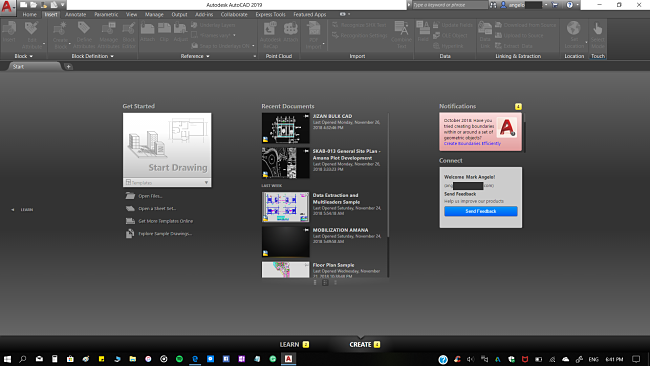
Task: Click the Start Drawing tile
Action: [167, 145]
